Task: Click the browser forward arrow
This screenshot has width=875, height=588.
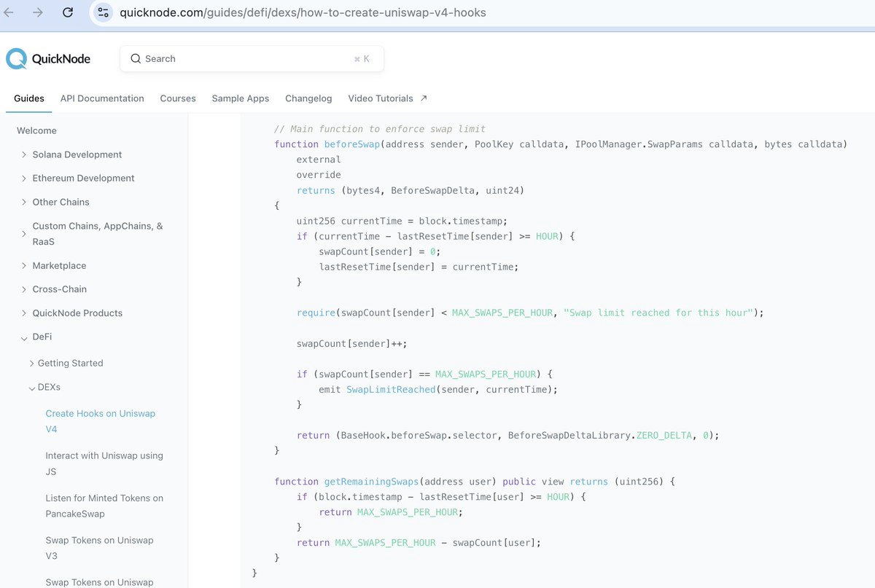Action: (38, 12)
